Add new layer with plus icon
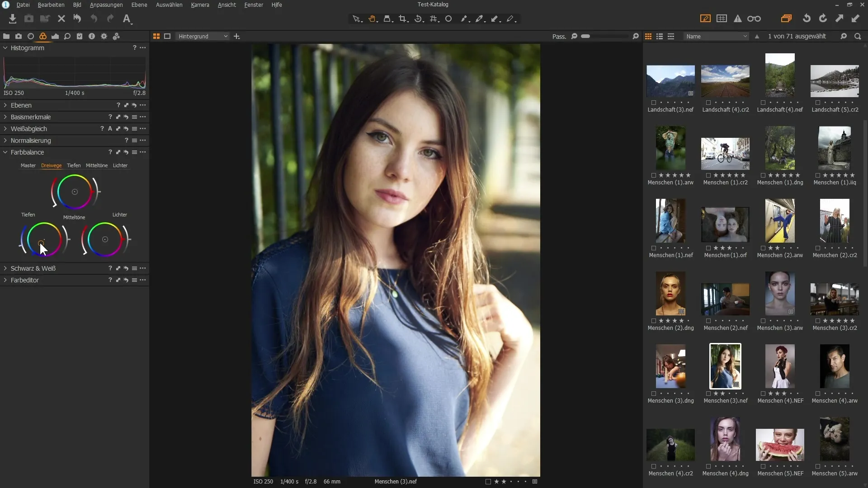The height and width of the screenshot is (488, 868). click(236, 36)
